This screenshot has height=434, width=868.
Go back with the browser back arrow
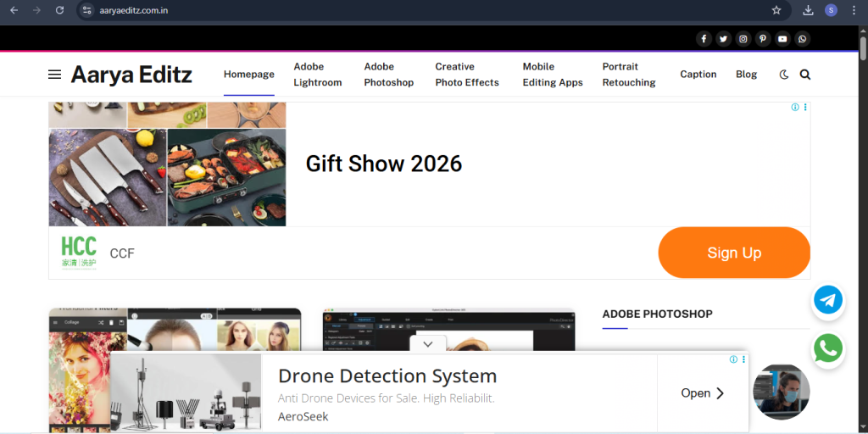click(x=14, y=10)
